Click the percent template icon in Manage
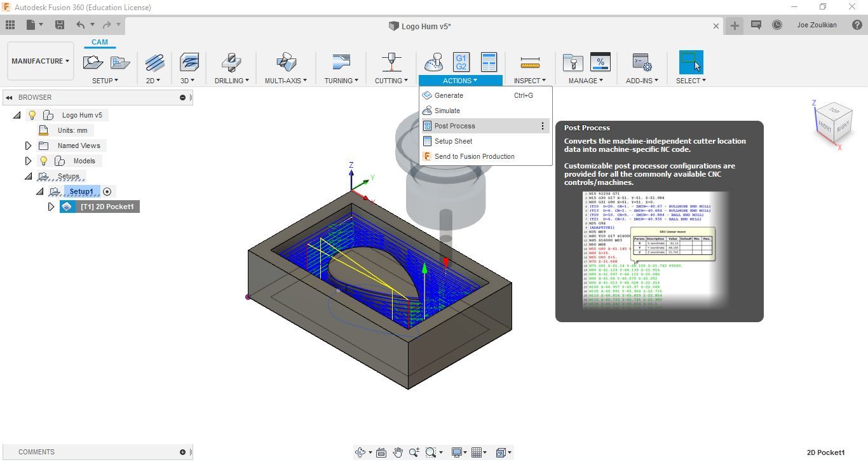The height and width of the screenshot is (462, 868). coord(600,62)
